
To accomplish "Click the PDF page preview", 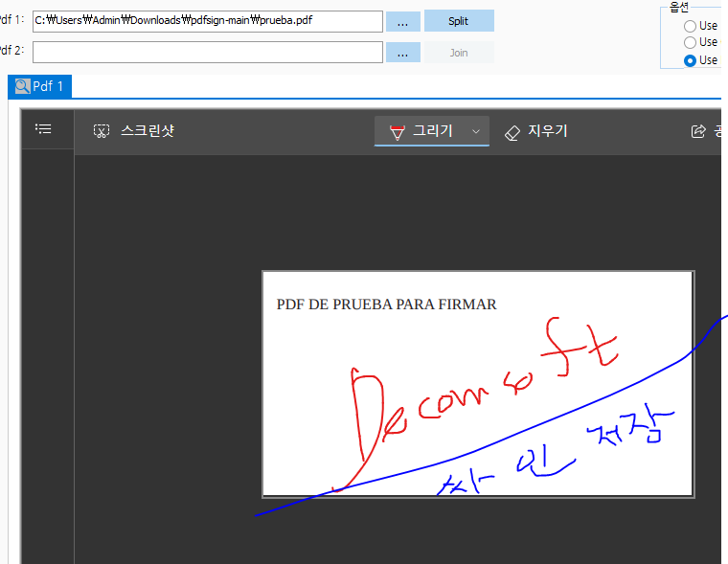I will click(478, 384).
